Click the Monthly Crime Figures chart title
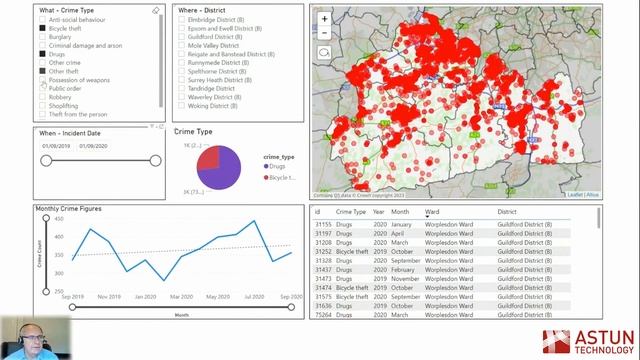The width and height of the screenshot is (640, 360). point(69,209)
